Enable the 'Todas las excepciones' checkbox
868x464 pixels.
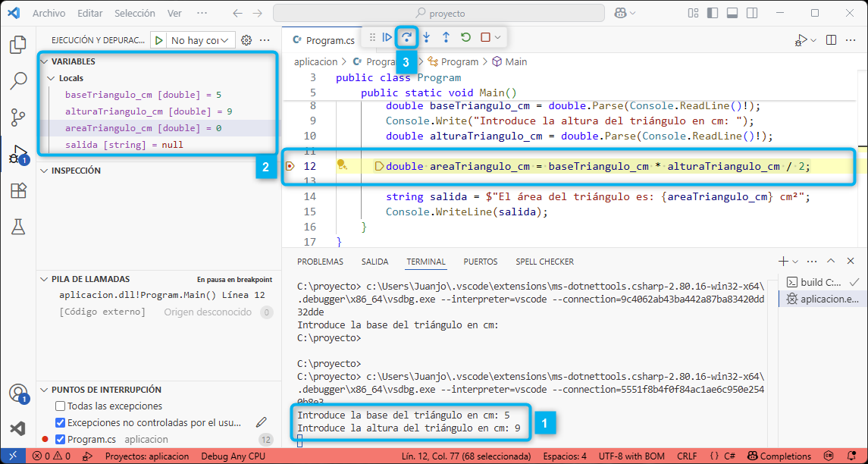[x=61, y=406]
